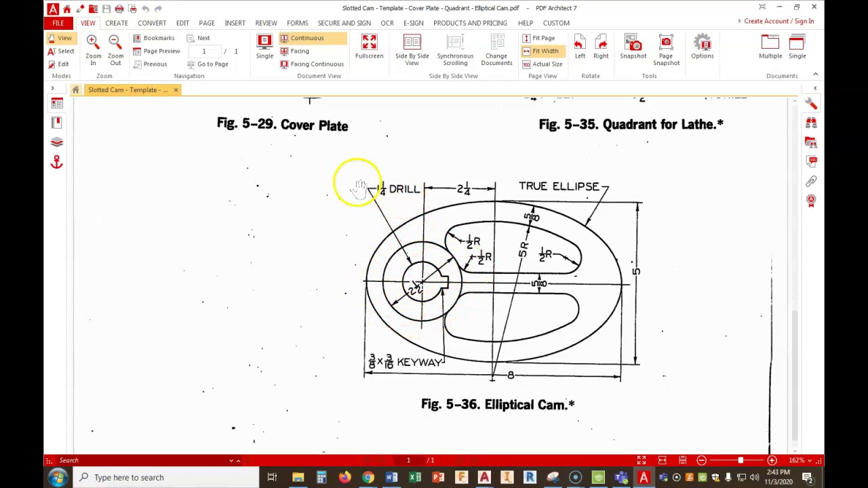Enable Facing Continuous view

312,64
